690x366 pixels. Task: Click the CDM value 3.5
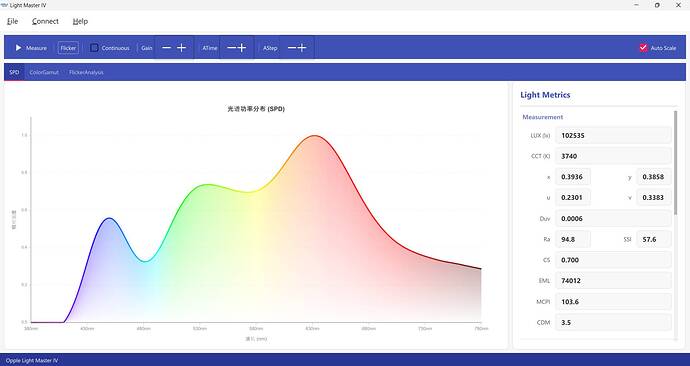click(613, 322)
